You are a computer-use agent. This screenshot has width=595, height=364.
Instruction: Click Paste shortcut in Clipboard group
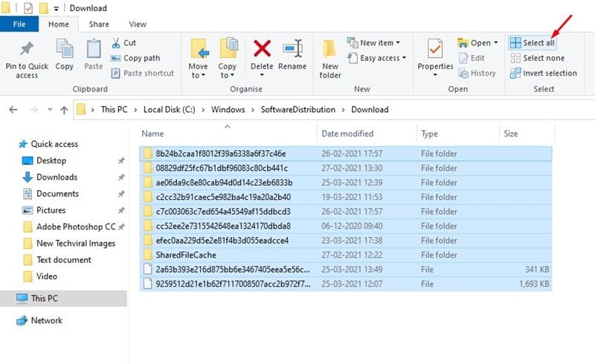click(x=142, y=74)
